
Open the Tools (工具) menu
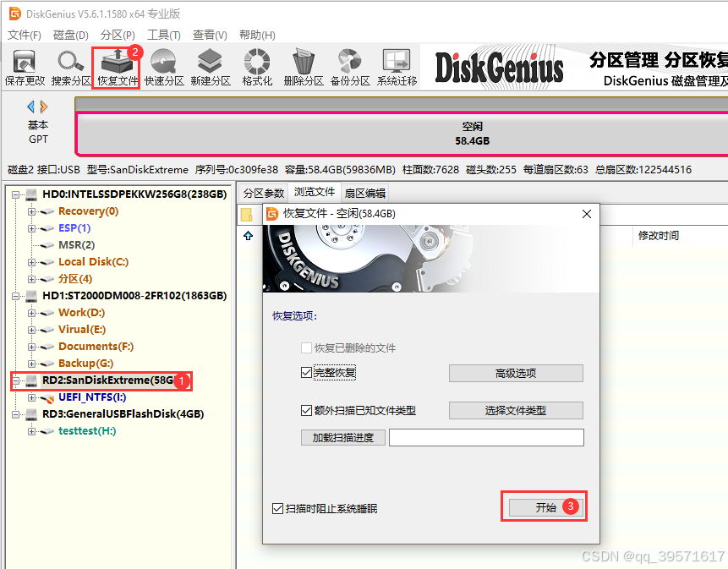pos(164,36)
